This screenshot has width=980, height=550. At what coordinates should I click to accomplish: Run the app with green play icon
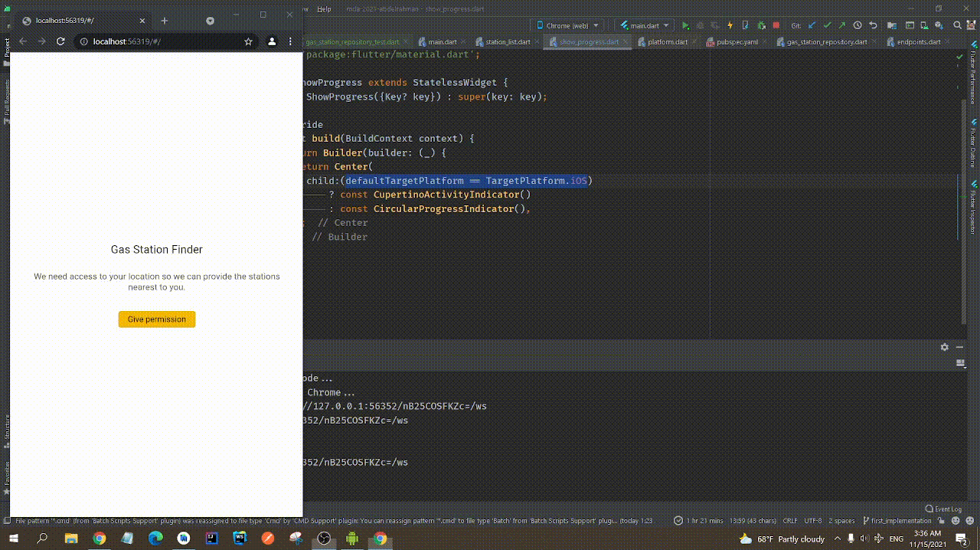point(685,25)
